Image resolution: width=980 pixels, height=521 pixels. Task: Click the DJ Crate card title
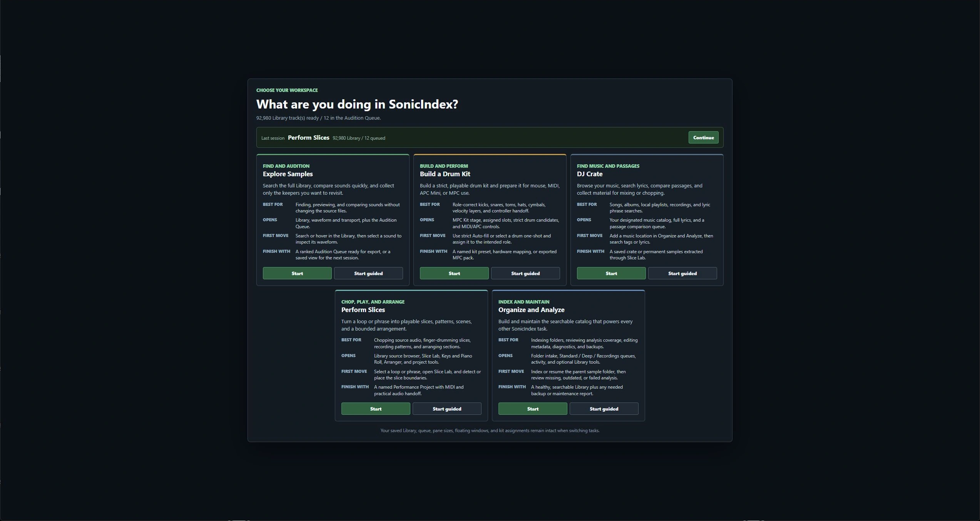(x=590, y=174)
